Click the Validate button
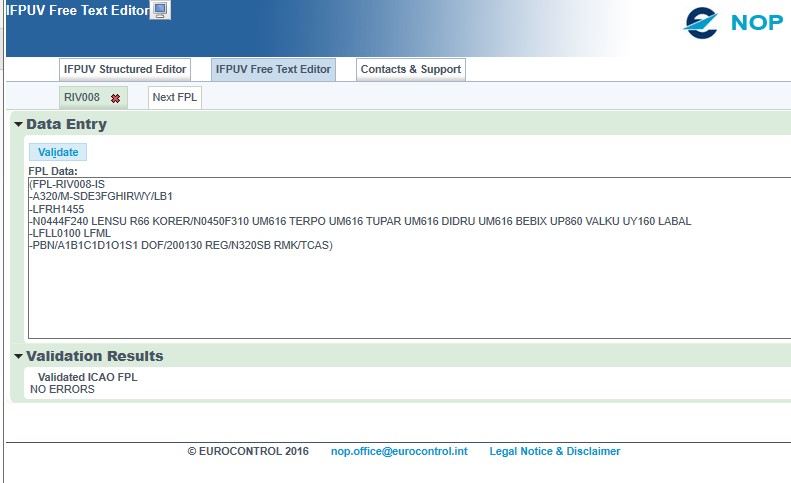The image size is (791, 483). click(x=58, y=152)
